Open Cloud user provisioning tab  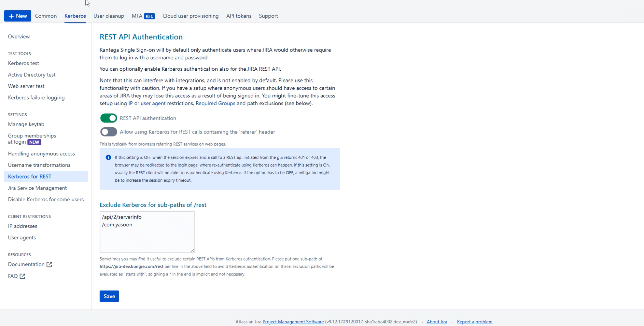(190, 16)
